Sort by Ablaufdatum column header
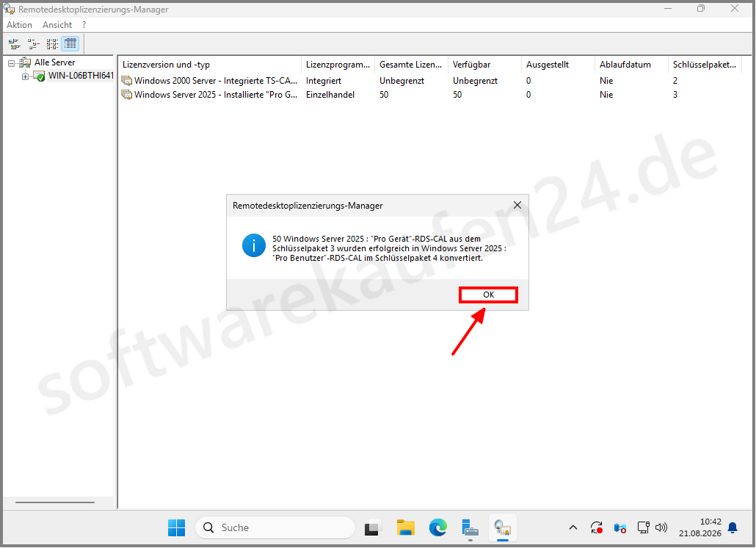The height and width of the screenshot is (548, 756). point(632,65)
